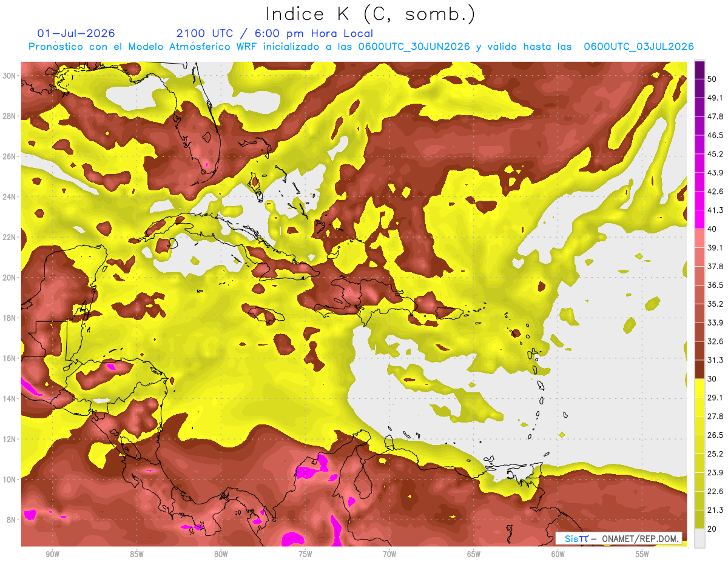Click the colorbar value "36.5"
Screen dimensions: 728x562
coord(715,285)
